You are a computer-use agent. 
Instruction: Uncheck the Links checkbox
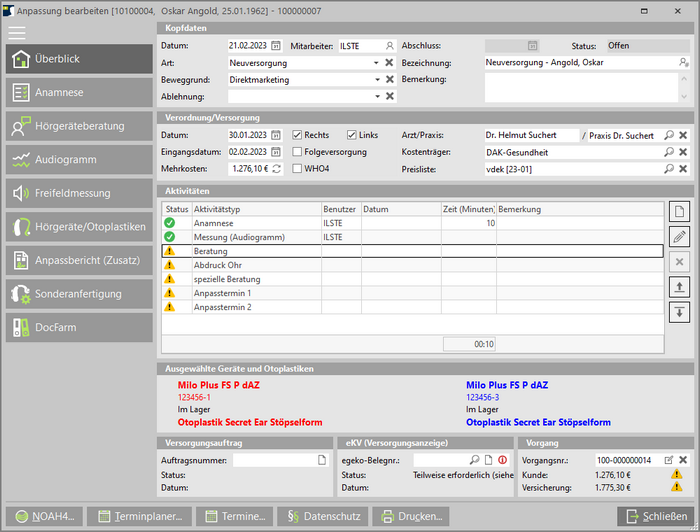352,135
